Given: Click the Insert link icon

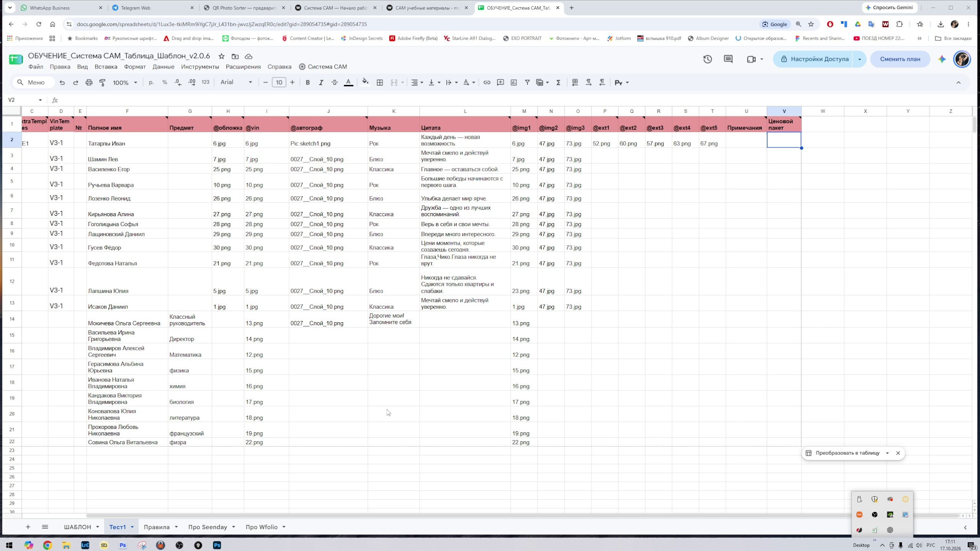Looking at the screenshot, I should pyautogui.click(x=487, y=82).
